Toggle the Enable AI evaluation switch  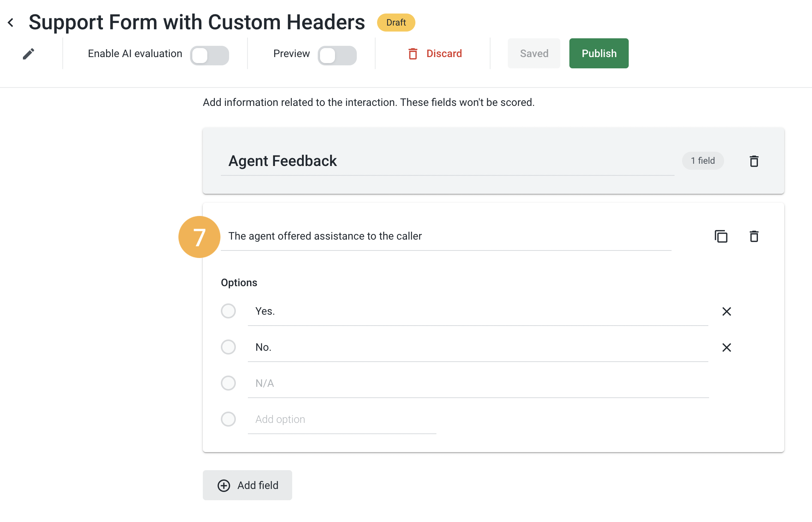click(210, 56)
